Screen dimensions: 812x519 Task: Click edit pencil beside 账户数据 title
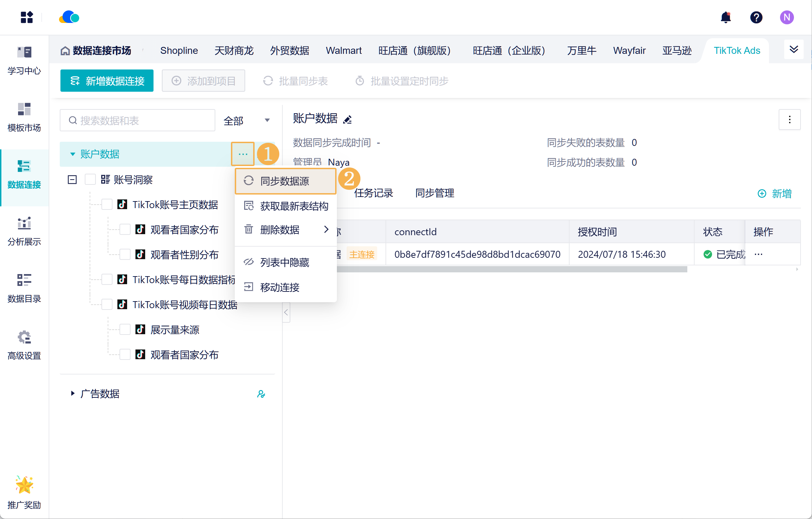click(347, 120)
